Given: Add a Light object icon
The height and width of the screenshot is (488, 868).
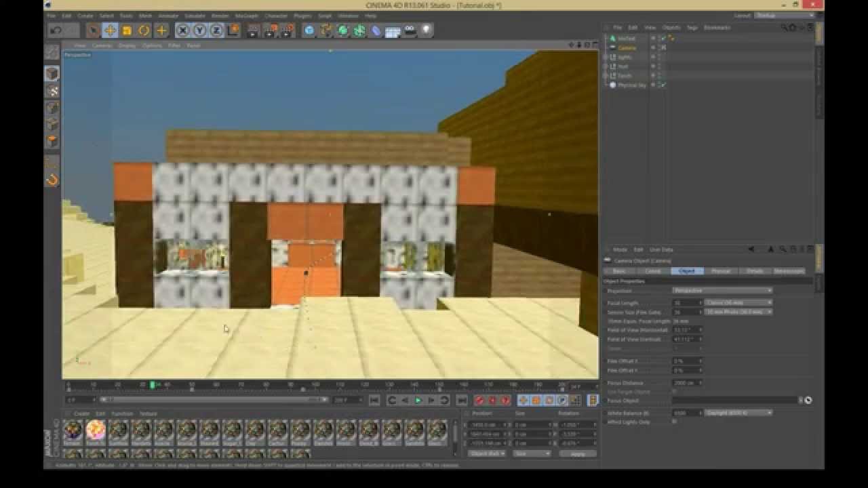Looking at the screenshot, I should (426, 30).
